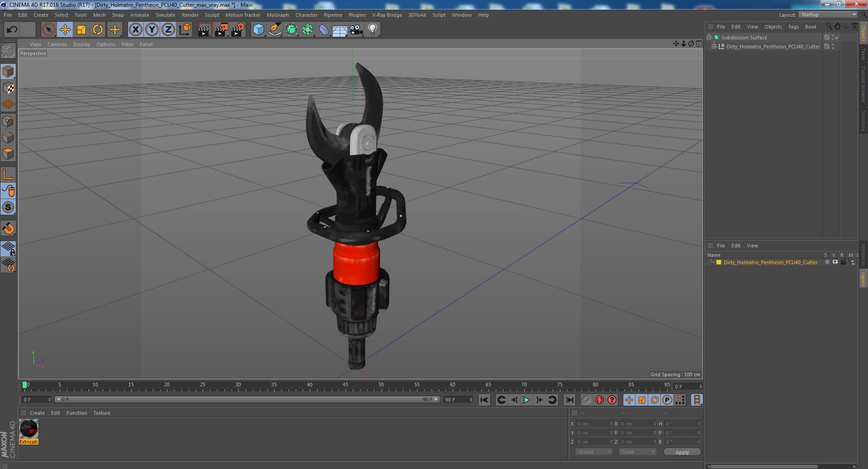Make object editable in left palette
The image size is (868, 469).
coord(8,51)
